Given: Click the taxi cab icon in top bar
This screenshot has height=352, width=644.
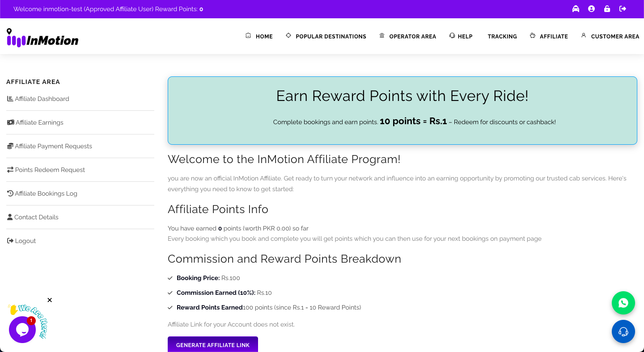Looking at the screenshot, I should [x=576, y=9].
